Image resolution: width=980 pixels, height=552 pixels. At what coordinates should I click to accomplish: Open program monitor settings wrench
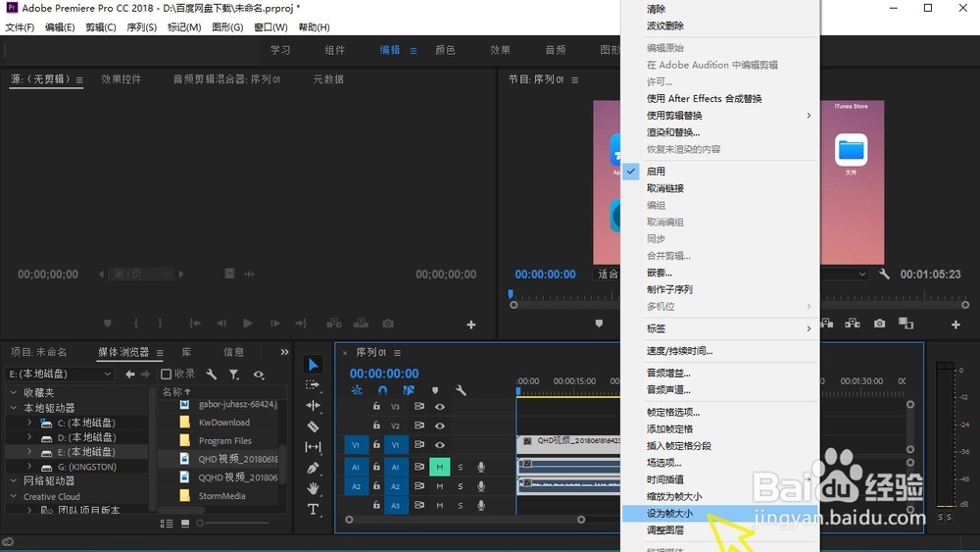[884, 274]
